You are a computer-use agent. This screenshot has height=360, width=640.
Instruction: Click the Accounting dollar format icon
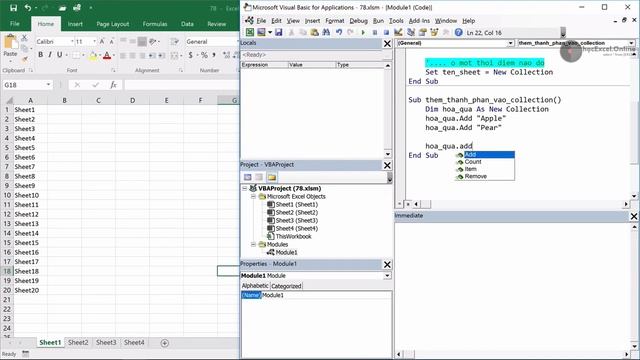[x=190, y=55]
